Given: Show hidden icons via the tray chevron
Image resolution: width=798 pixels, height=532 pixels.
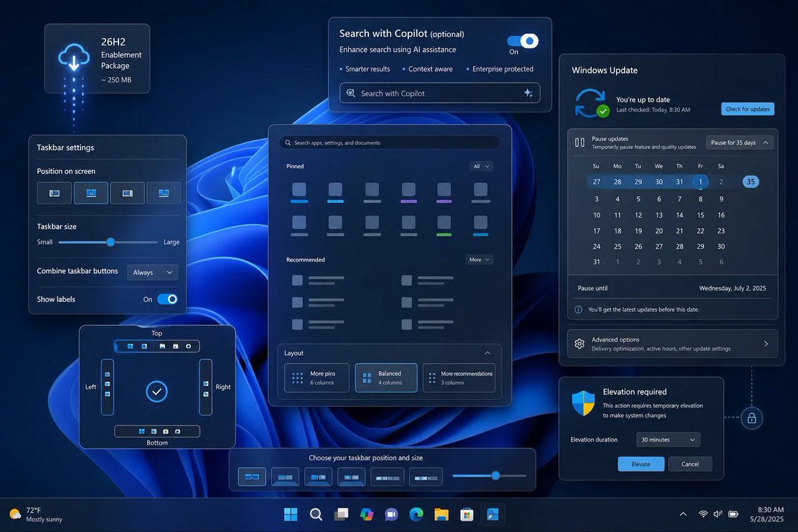Looking at the screenshot, I should pyautogui.click(x=683, y=514).
